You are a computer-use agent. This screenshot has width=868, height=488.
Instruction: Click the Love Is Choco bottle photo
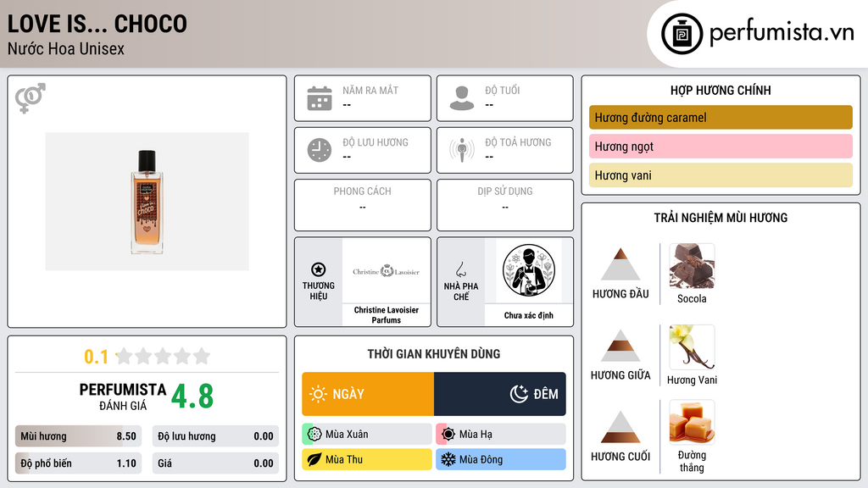click(x=147, y=202)
